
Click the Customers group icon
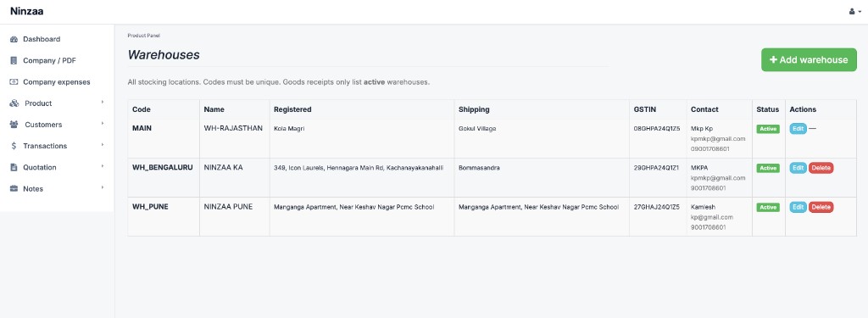pyautogui.click(x=14, y=125)
